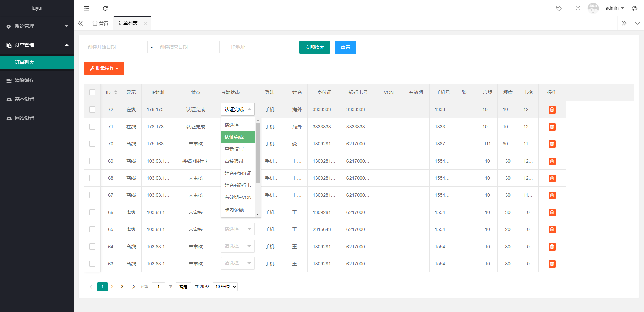Choose 审核通过 from the status dropdown list
The image size is (644, 312).
coord(234,161)
